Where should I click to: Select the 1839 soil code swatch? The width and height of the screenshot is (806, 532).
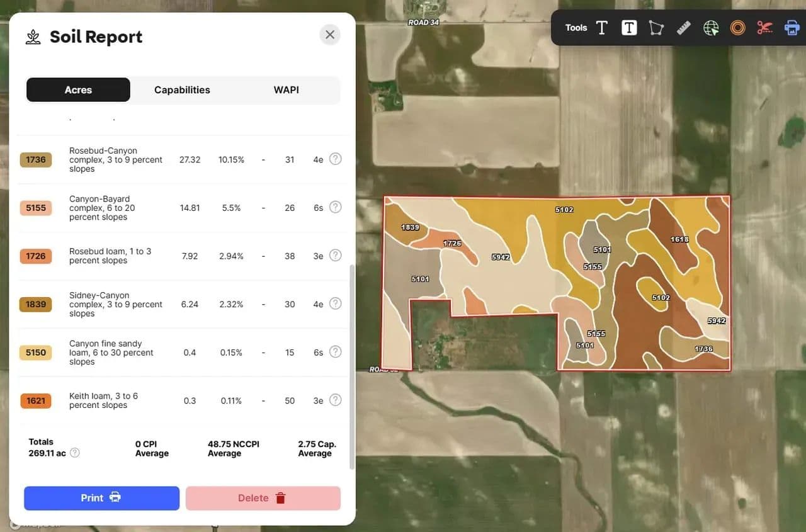(36, 304)
